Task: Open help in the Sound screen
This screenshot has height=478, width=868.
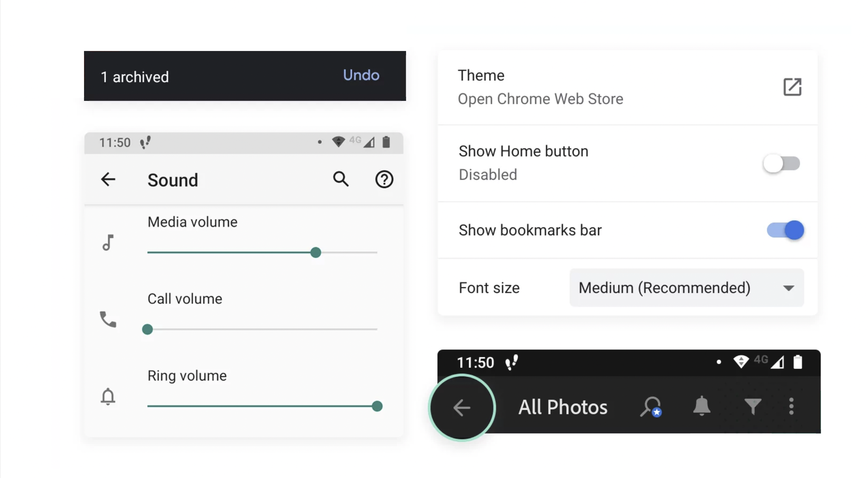Action: point(384,179)
